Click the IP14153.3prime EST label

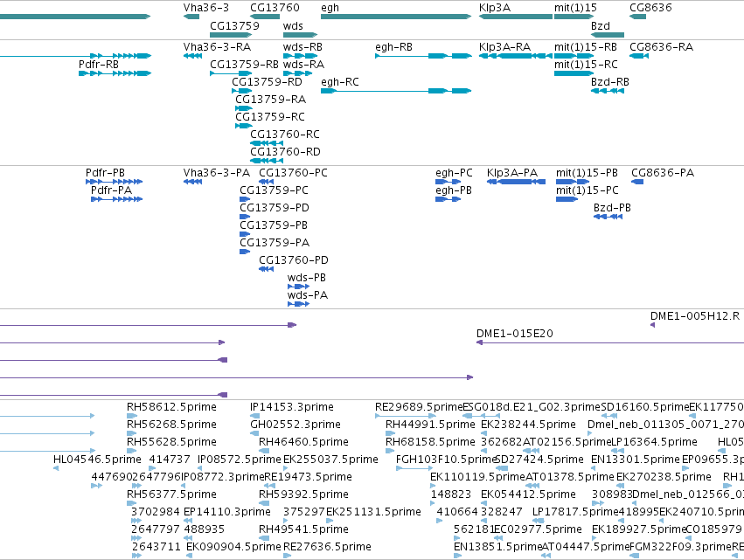pos(292,407)
